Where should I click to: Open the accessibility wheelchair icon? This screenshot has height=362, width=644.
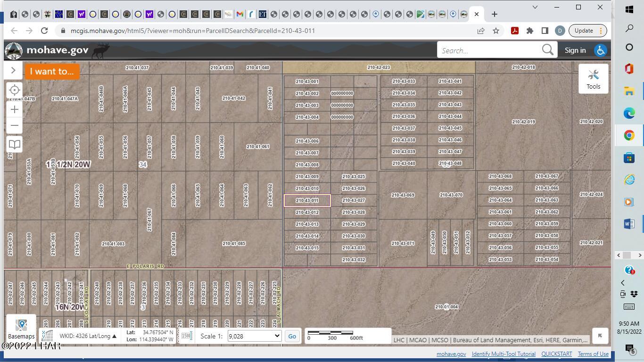click(601, 50)
